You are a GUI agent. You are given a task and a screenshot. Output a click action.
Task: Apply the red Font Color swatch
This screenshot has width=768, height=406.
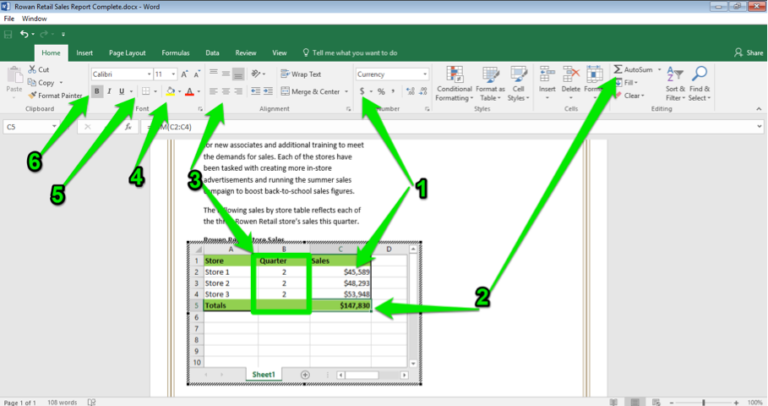[x=190, y=91]
